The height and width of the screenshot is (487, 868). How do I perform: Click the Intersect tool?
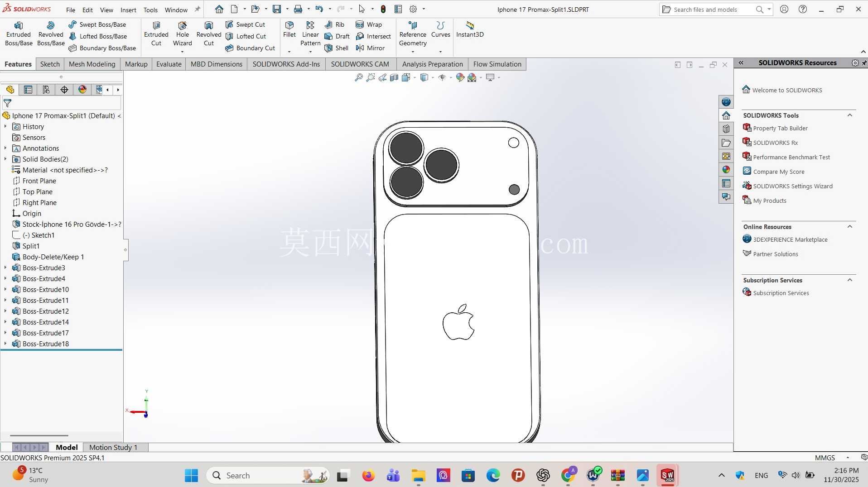[373, 36]
